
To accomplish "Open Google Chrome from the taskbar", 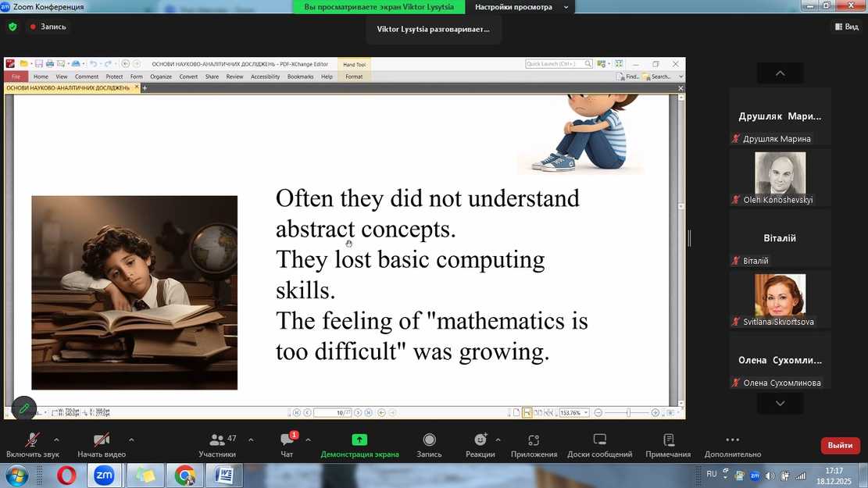I will click(x=184, y=475).
